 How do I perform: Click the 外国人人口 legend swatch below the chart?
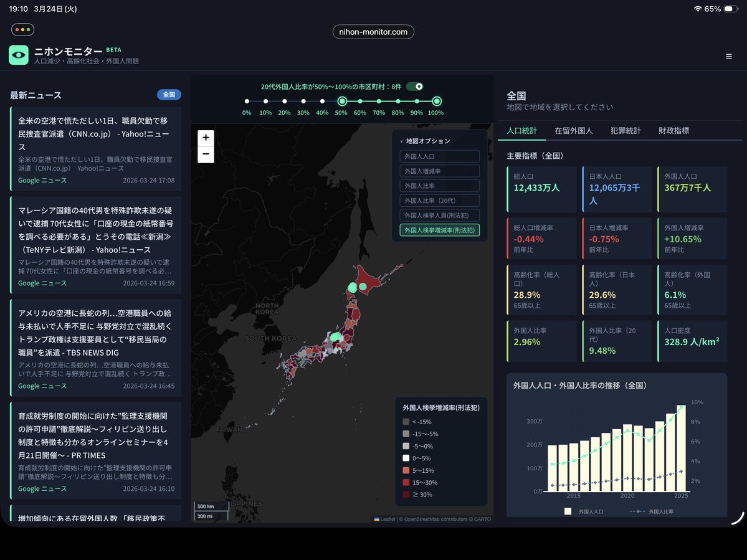567,511
